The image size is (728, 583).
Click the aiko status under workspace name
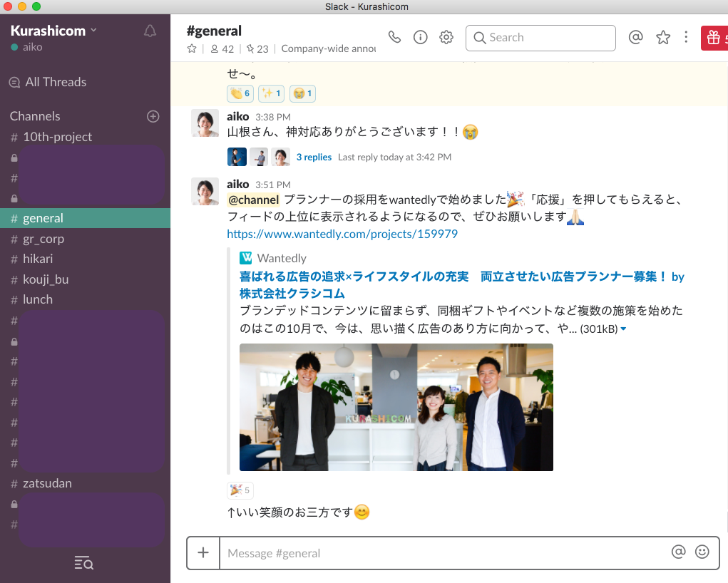(26, 47)
